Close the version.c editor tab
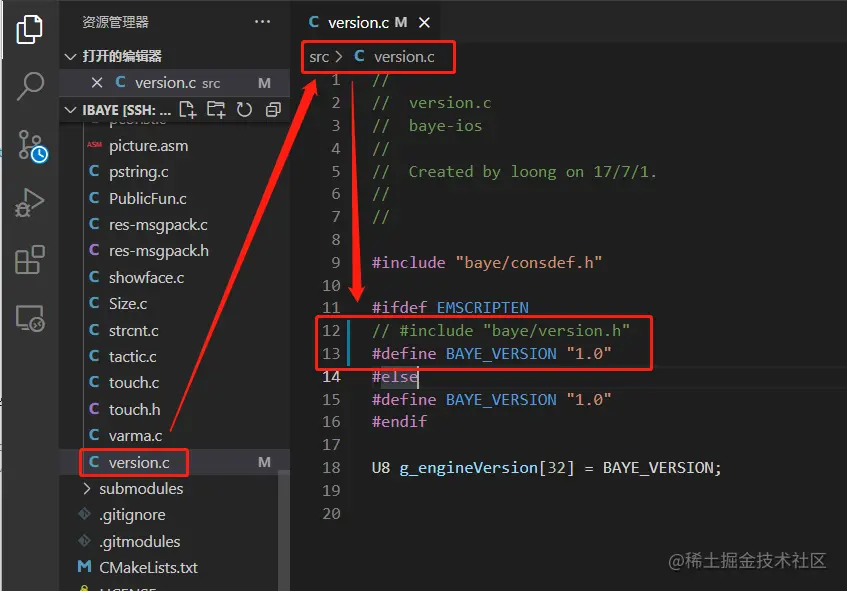This screenshot has width=847, height=591. 425,23
